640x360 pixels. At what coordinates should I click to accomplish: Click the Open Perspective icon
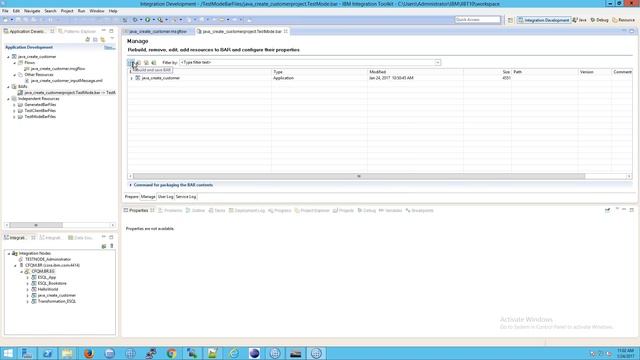tap(510, 20)
